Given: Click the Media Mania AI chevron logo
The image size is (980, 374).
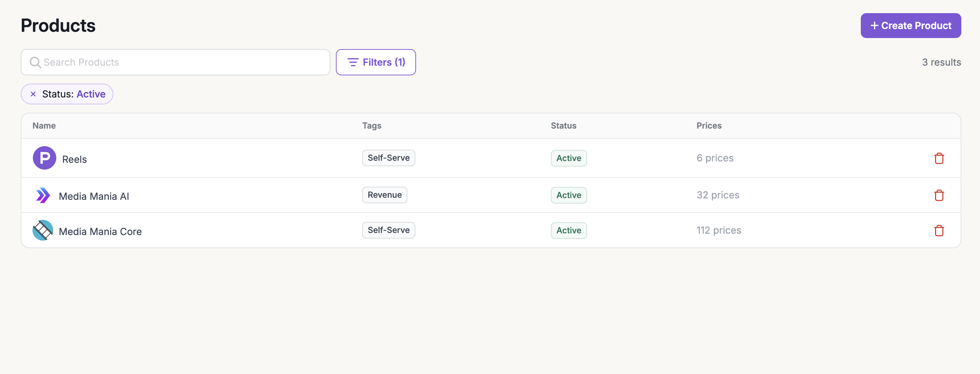Looking at the screenshot, I should [43, 195].
